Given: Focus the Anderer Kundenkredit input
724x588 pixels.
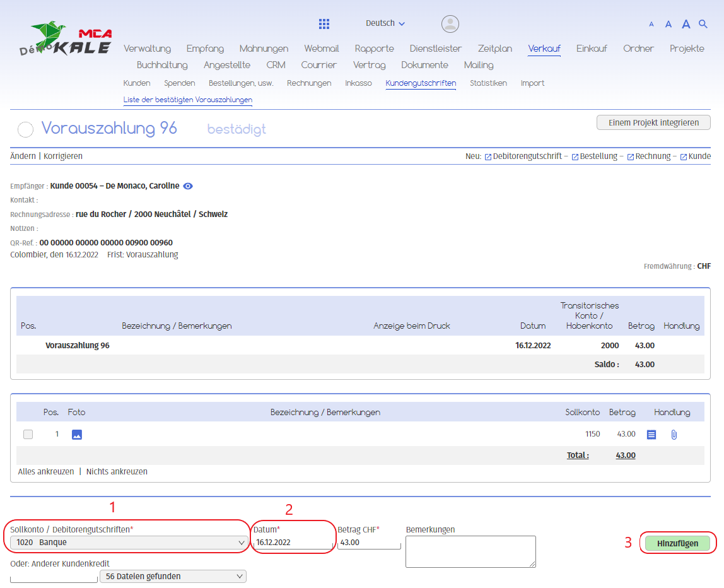Looking at the screenshot, I should click(x=54, y=576).
